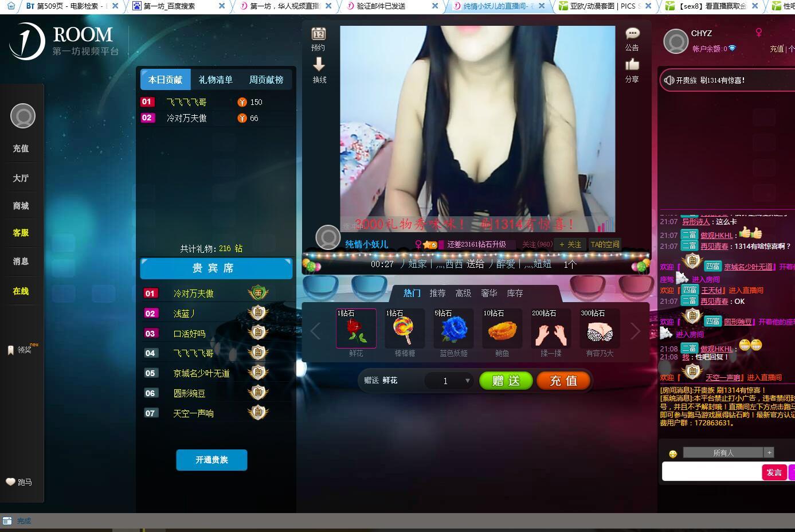Click the green 赠送 button
Screen dimensions: 795x532
coord(506,381)
